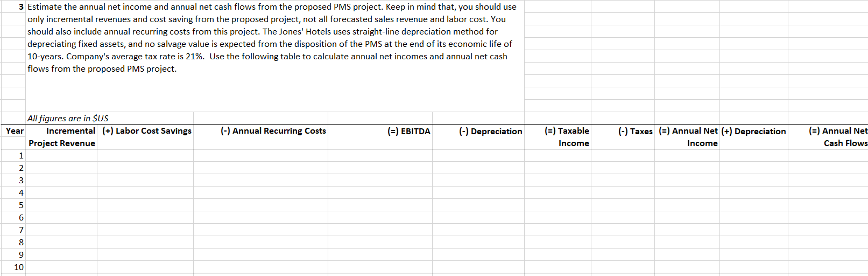Select the Year 3 row label

tap(13, 181)
